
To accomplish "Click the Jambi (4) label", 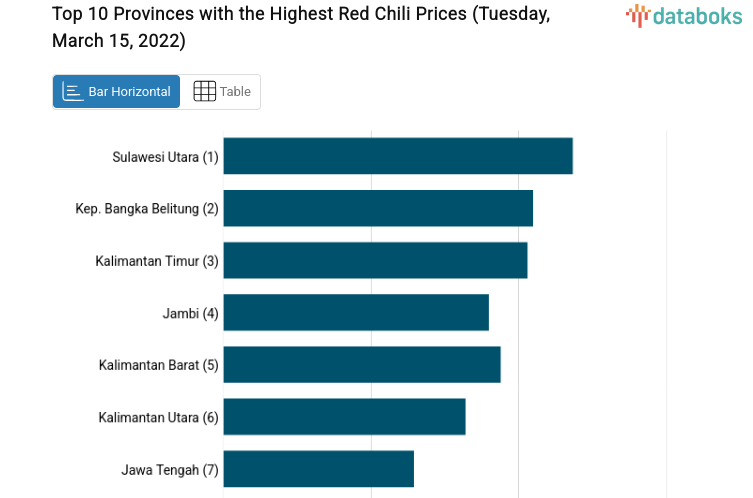I will click(x=190, y=313).
